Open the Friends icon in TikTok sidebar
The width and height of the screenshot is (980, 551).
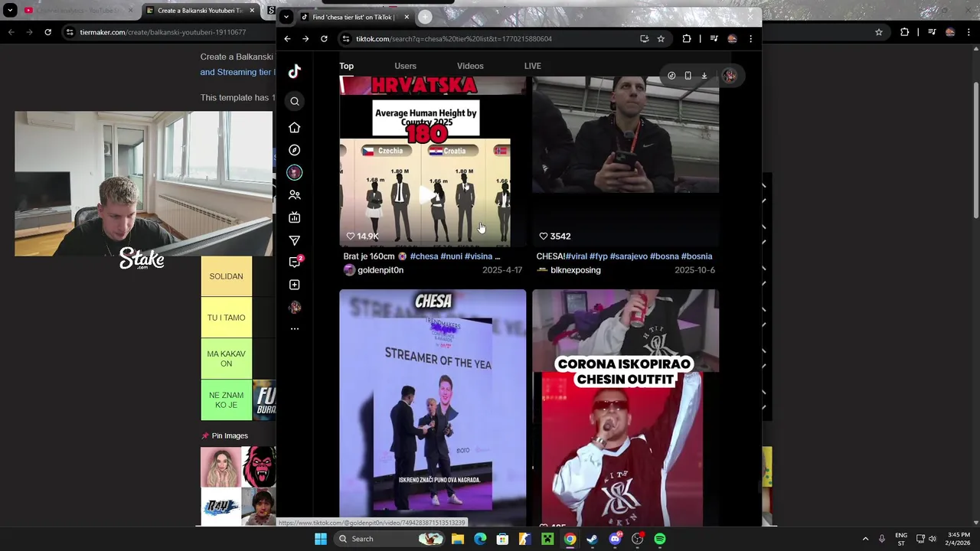pos(295,195)
